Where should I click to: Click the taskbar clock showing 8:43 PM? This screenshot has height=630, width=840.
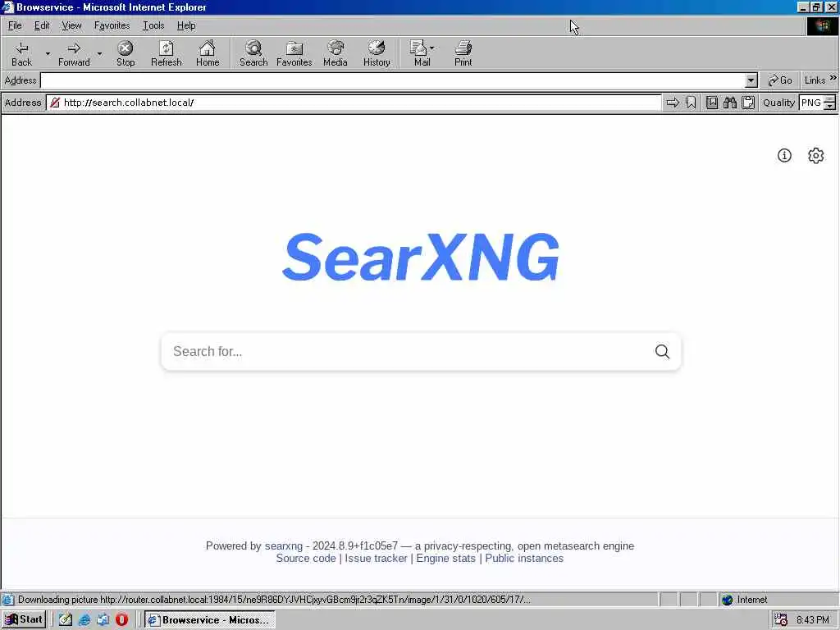[x=812, y=620]
